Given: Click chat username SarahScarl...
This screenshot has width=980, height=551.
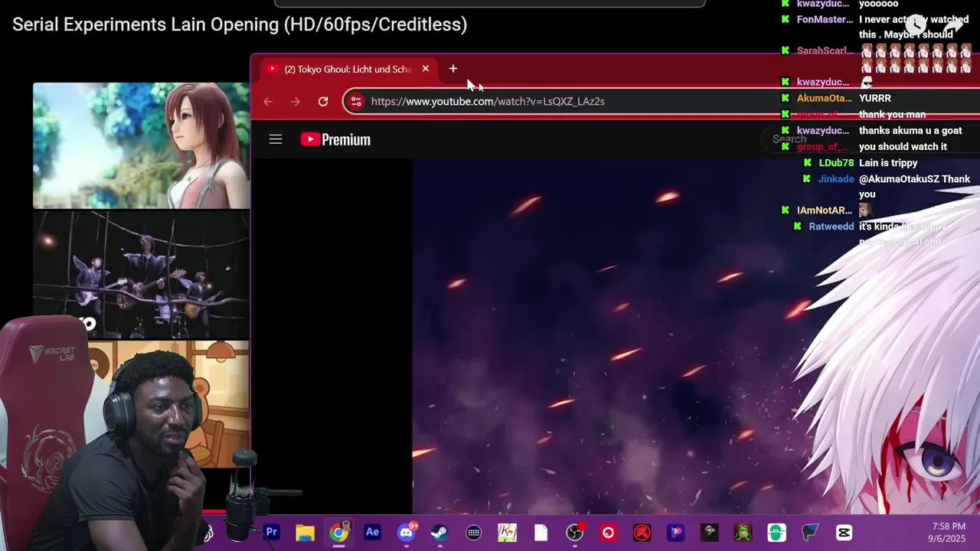Looking at the screenshot, I should coord(825,51).
